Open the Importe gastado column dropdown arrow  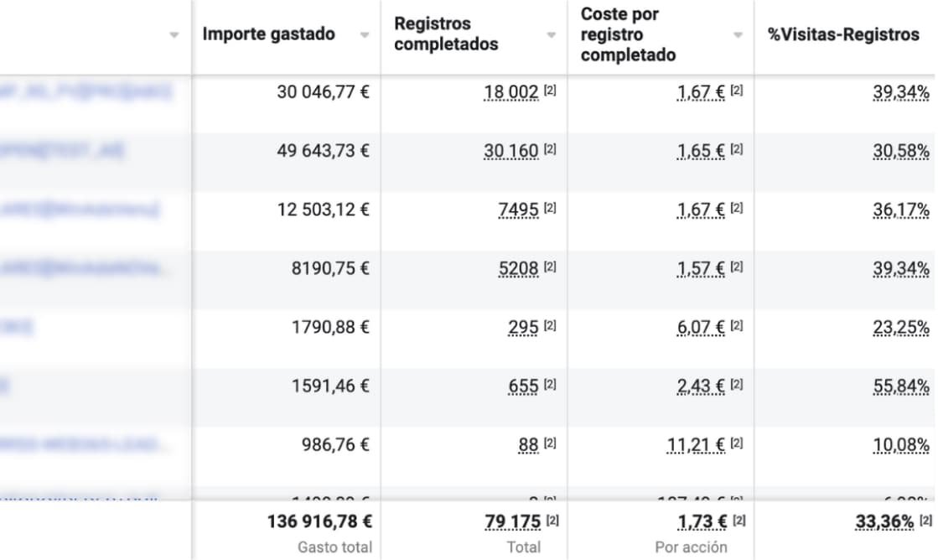coord(365,35)
